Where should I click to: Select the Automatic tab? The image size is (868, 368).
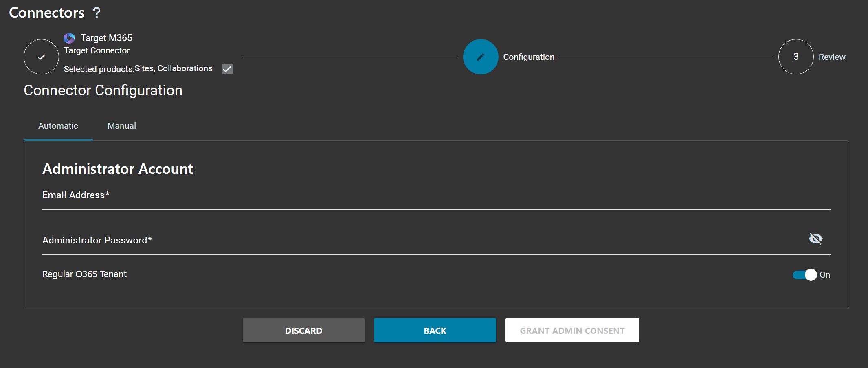tap(58, 125)
